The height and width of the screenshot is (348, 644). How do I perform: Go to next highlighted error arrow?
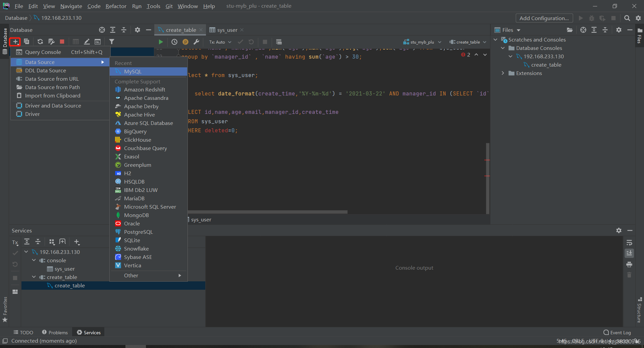485,55
